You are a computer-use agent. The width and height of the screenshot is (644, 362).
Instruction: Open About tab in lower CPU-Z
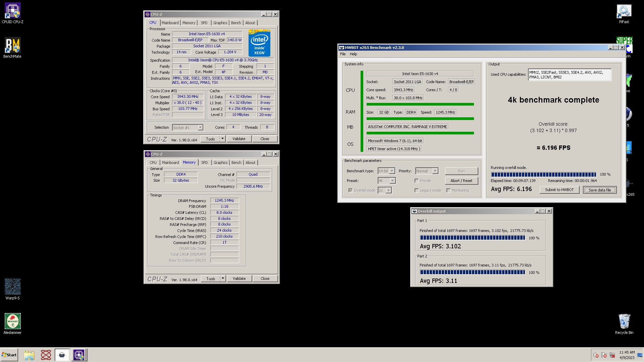pos(251,163)
